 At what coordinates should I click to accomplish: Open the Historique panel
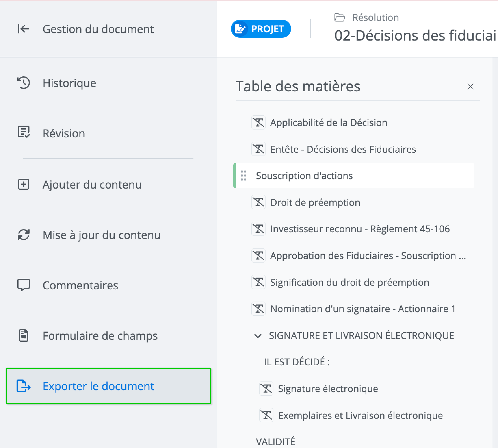pos(69,83)
